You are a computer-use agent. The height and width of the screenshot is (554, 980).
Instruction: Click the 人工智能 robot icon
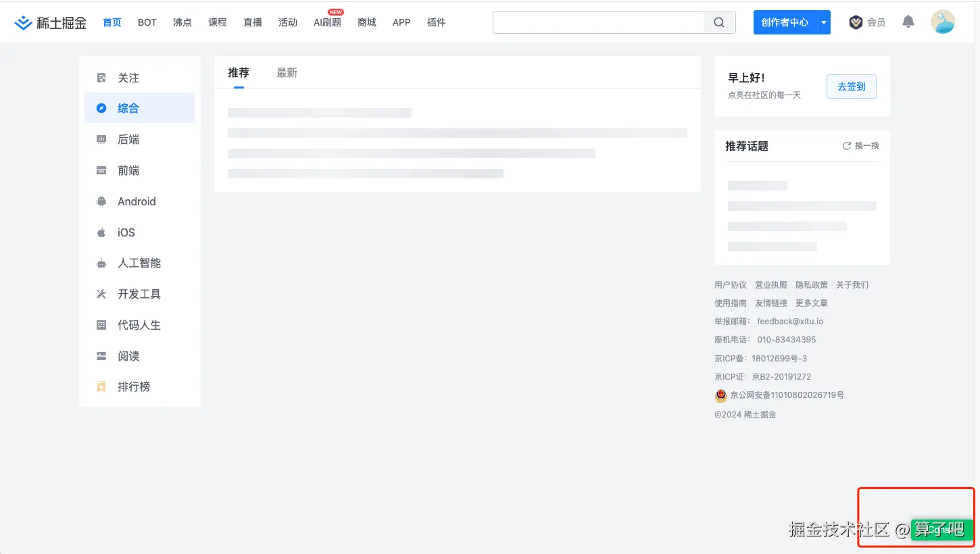click(x=101, y=263)
